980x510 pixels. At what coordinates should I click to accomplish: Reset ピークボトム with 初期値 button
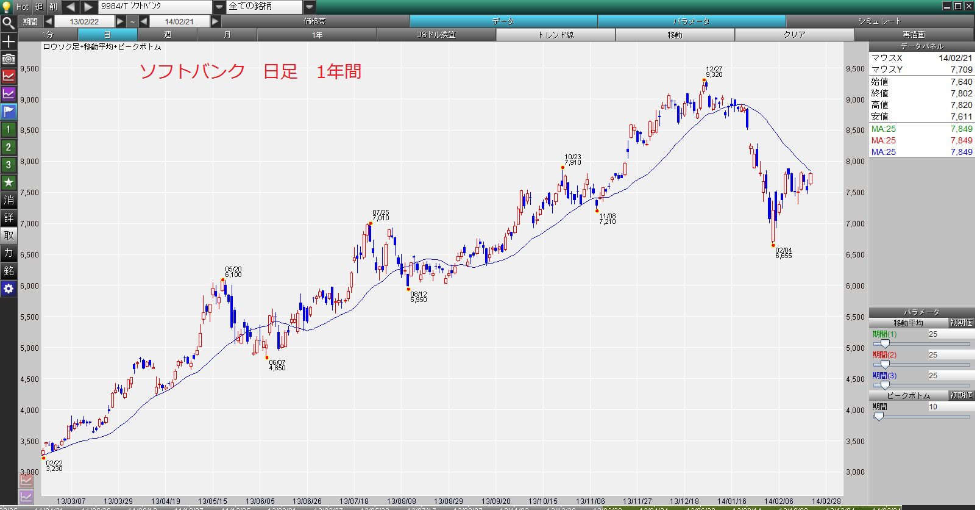tap(961, 395)
